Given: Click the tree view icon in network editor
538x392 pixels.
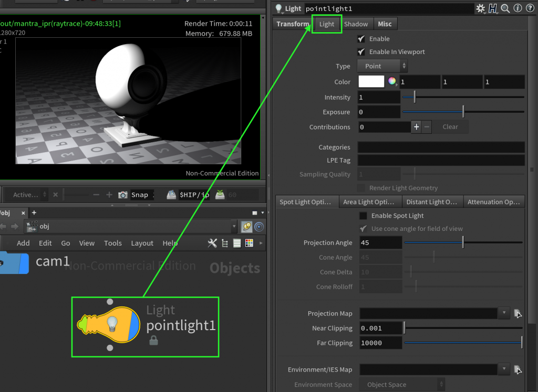Looking at the screenshot, I should coord(225,243).
